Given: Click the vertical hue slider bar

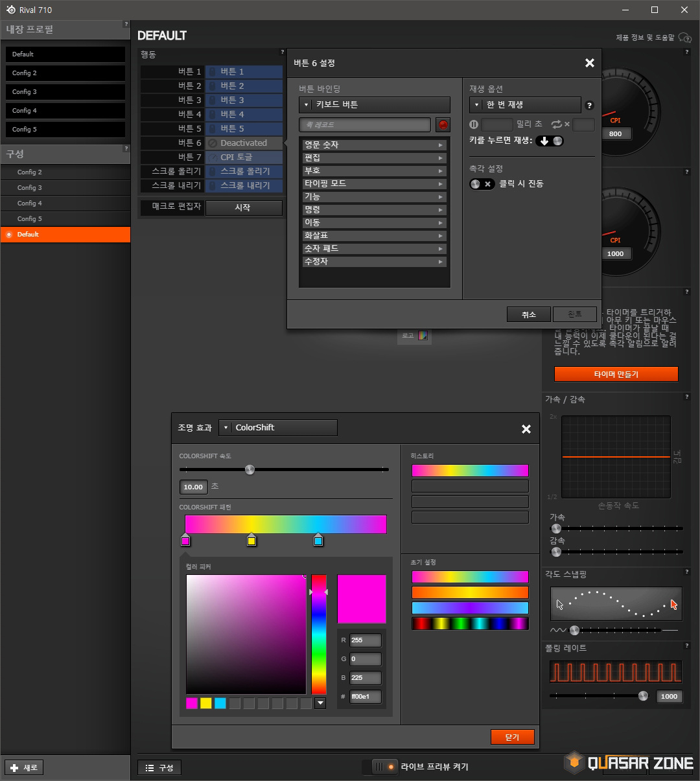Looking at the screenshot, I should [319, 634].
